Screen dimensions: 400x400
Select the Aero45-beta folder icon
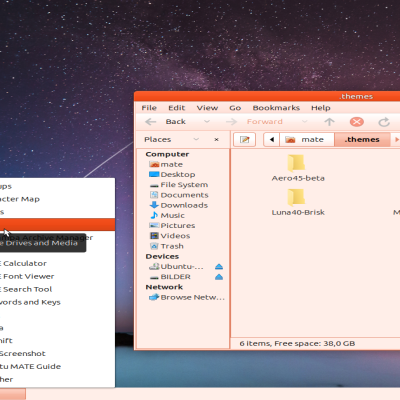pyautogui.click(x=296, y=163)
